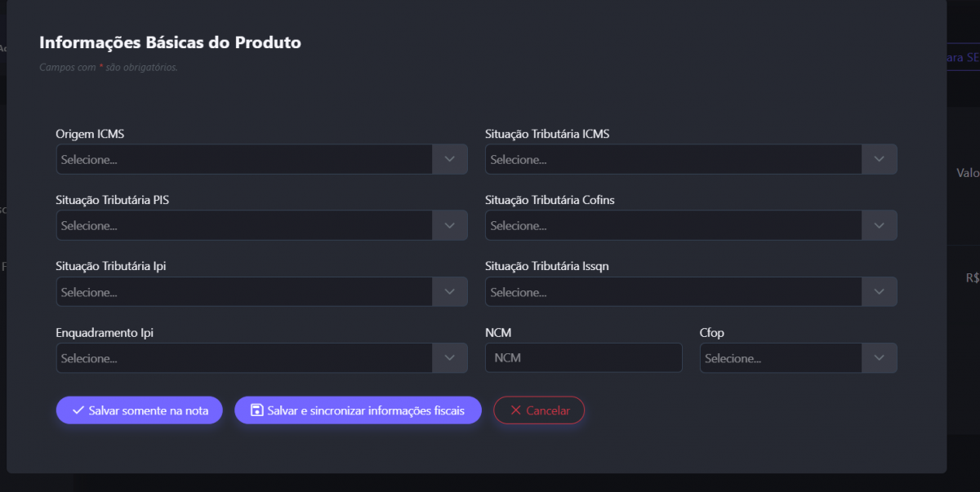Click the Origem ICMS select field
Image resolution: width=980 pixels, height=492 pixels.
243,159
